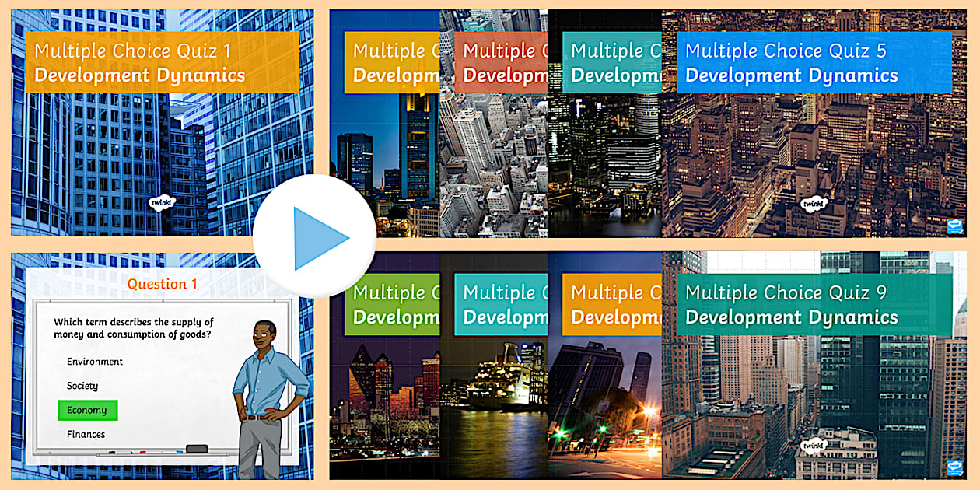Click the twinkl logo on Quiz 5 slide
The width and height of the screenshot is (980, 490).
(x=814, y=204)
